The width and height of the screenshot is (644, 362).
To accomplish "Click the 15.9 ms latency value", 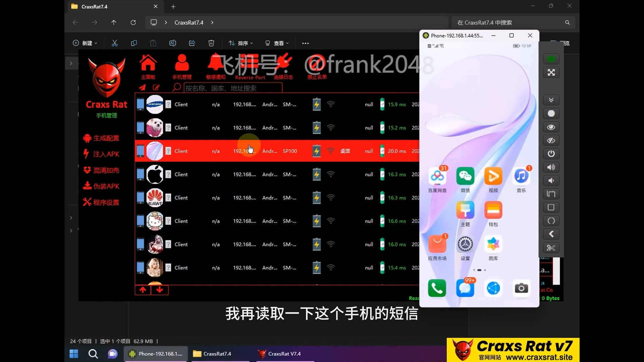I will tap(397, 105).
